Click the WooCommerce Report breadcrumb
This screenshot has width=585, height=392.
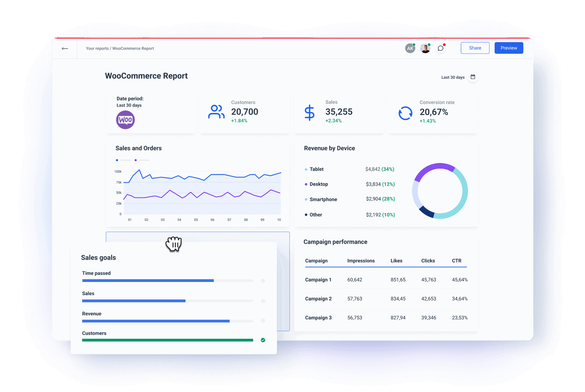[x=133, y=48]
